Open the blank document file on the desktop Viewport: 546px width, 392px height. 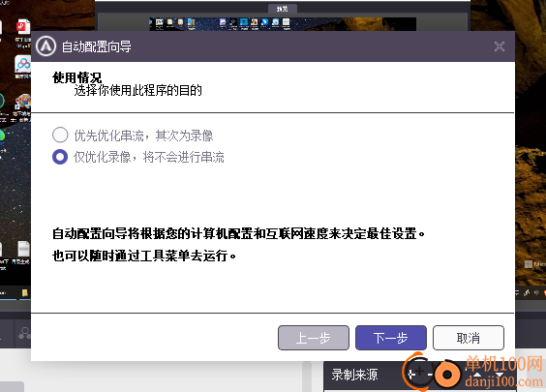(x=23, y=250)
